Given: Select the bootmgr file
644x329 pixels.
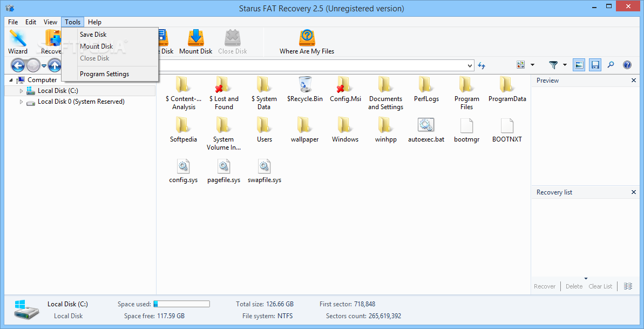Looking at the screenshot, I should point(466,130).
